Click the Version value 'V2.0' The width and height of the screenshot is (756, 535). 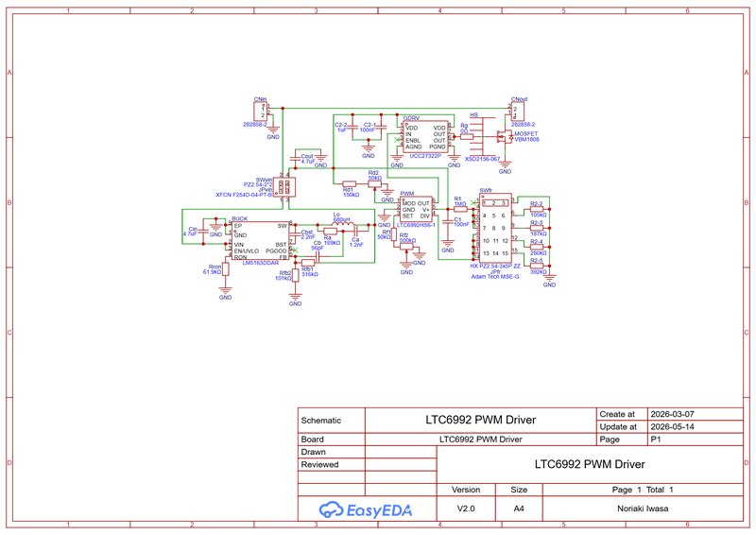point(466,509)
